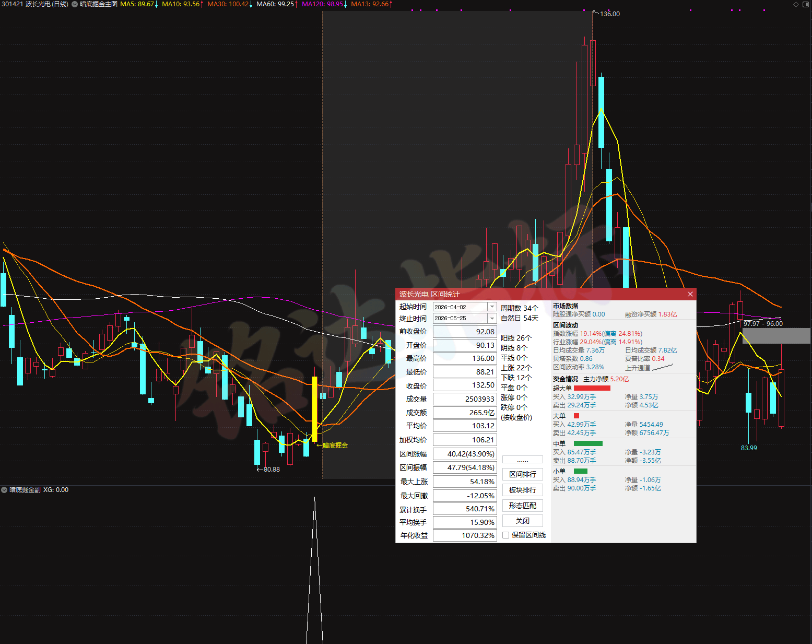Screen dimensions: 812x644
Task: Click the 大单 small red square
Action: [576, 416]
